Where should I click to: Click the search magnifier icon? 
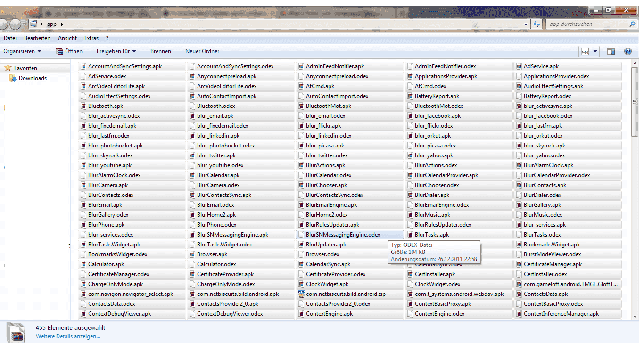633,24
